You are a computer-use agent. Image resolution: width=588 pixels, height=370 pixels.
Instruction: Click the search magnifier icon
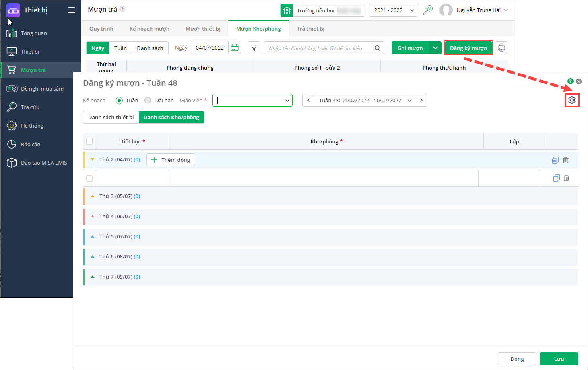[x=378, y=48]
